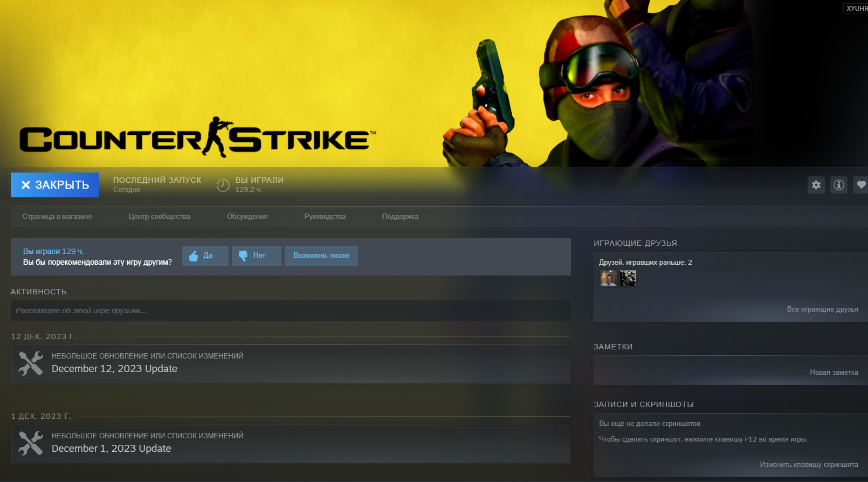Open Поддержка tab

click(x=400, y=217)
